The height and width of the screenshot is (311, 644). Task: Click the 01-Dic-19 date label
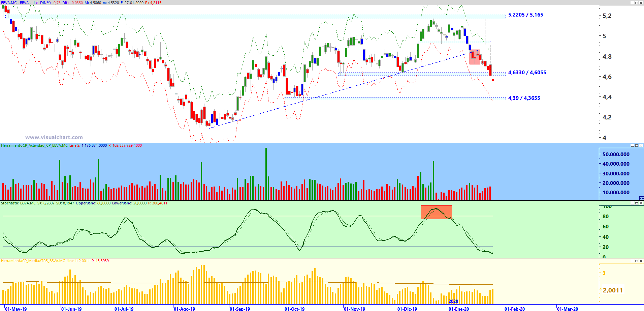point(407,309)
